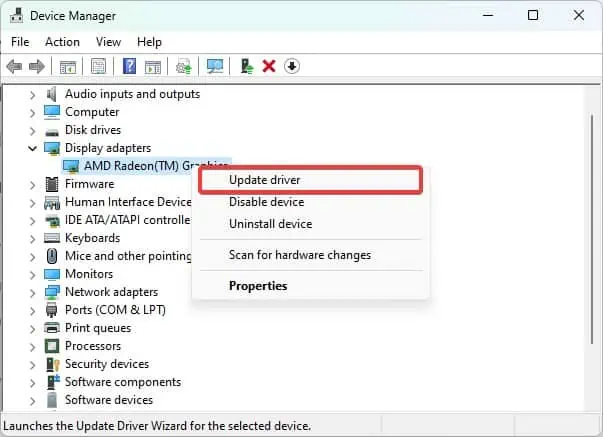Expand the Processors node chevron

coord(32,347)
